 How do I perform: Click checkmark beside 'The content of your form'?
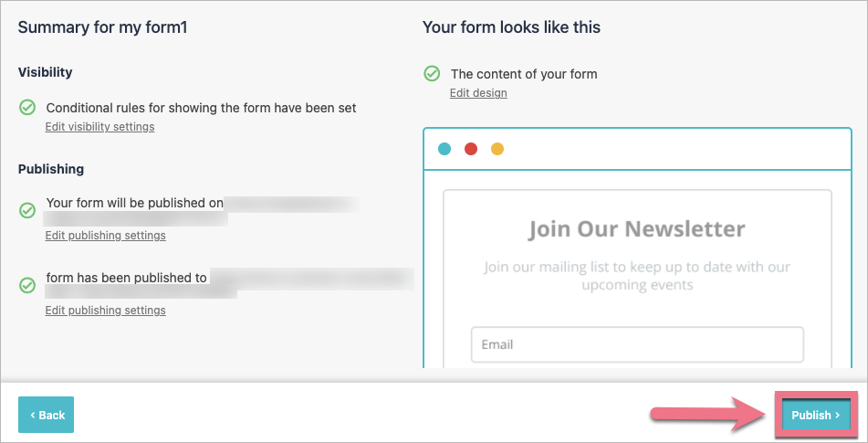point(432,74)
